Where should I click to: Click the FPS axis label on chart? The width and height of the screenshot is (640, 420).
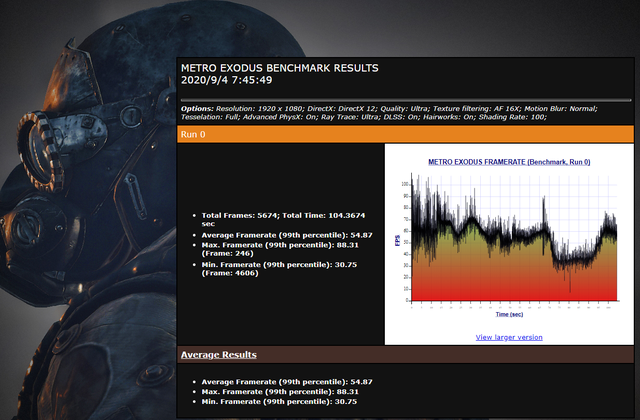(x=398, y=240)
